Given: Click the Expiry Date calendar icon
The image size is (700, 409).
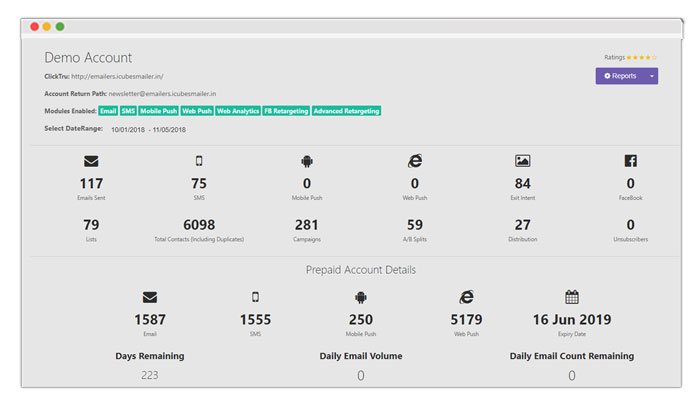Looking at the screenshot, I should click(x=572, y=297).
